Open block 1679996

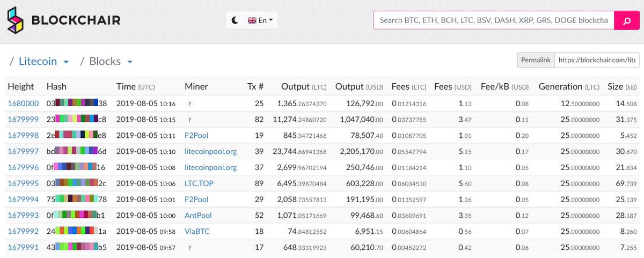pos(23,167)
